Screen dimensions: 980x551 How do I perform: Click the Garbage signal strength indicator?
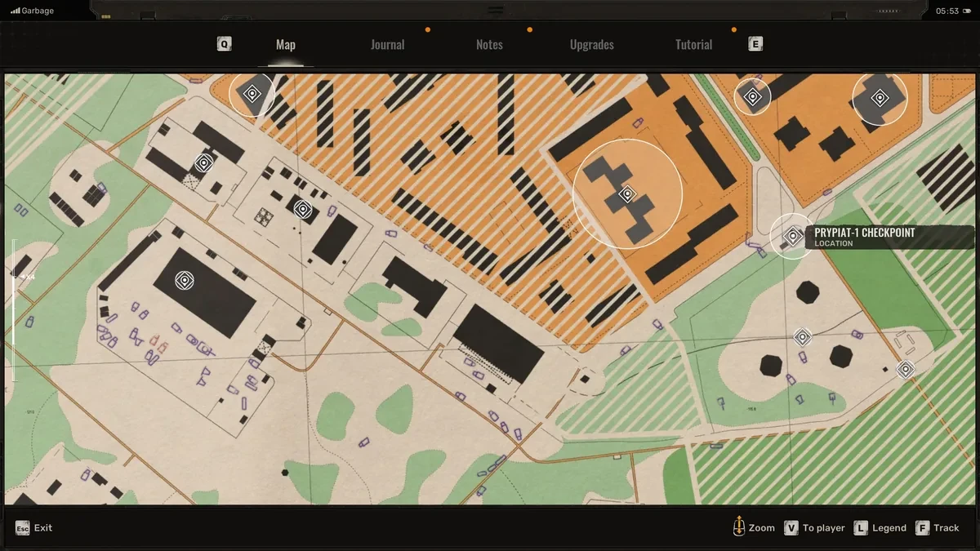click(32, 11)
